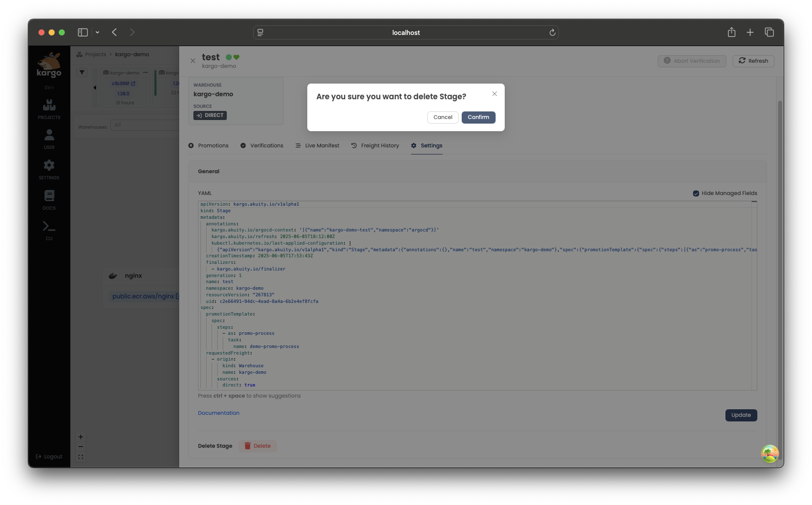Screen dimensions: 812x505
Task: Open the Settings gear in sidebar
Action: [49, 169]
